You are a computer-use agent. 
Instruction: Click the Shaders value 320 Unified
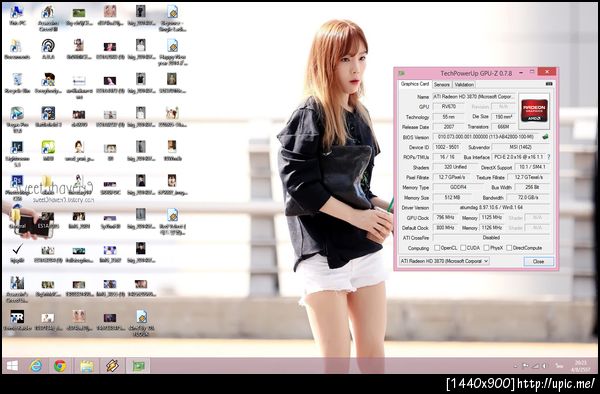pos(455,167)
